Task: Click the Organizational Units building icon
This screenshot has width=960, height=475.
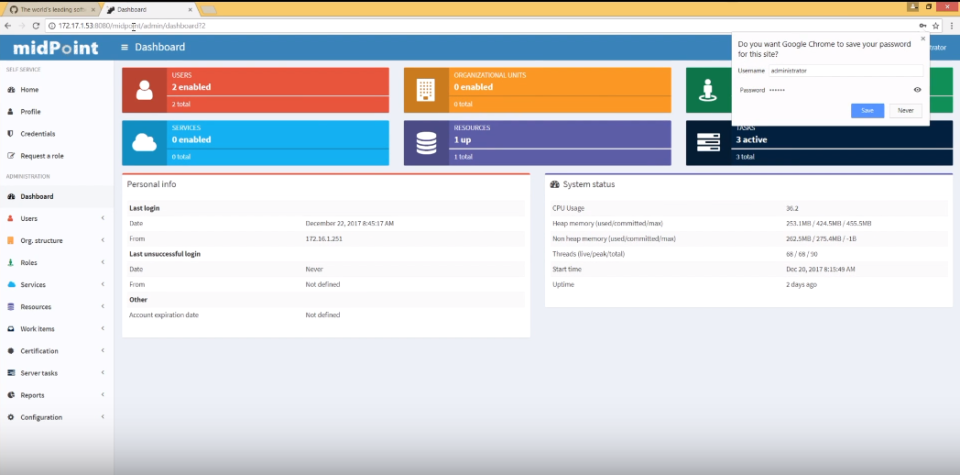Action: [426, 90]
